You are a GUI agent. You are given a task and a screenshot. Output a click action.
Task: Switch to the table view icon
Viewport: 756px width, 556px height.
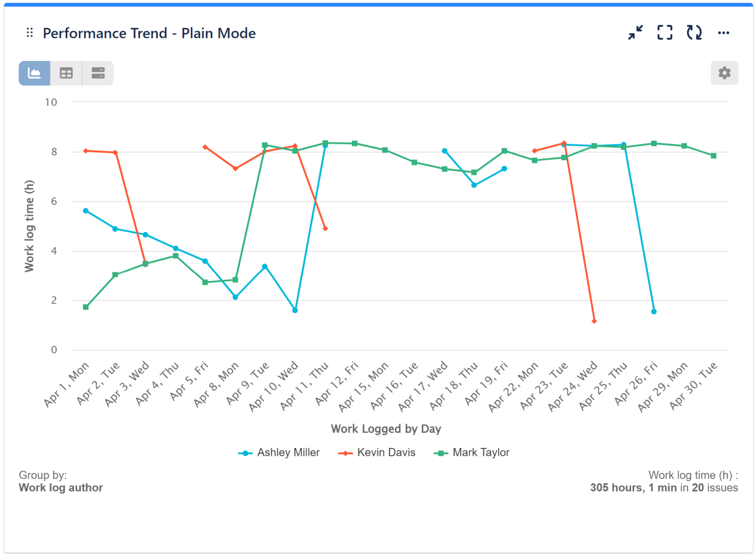(x=66, y=73)
